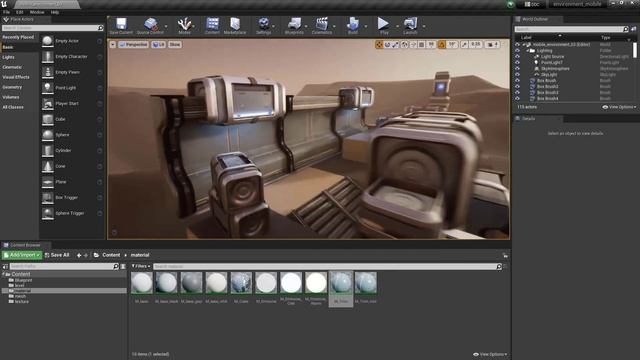Select the Cone actor icon
Image resolution: width=640 pixels, height=360 pixels.
(48, 166)
